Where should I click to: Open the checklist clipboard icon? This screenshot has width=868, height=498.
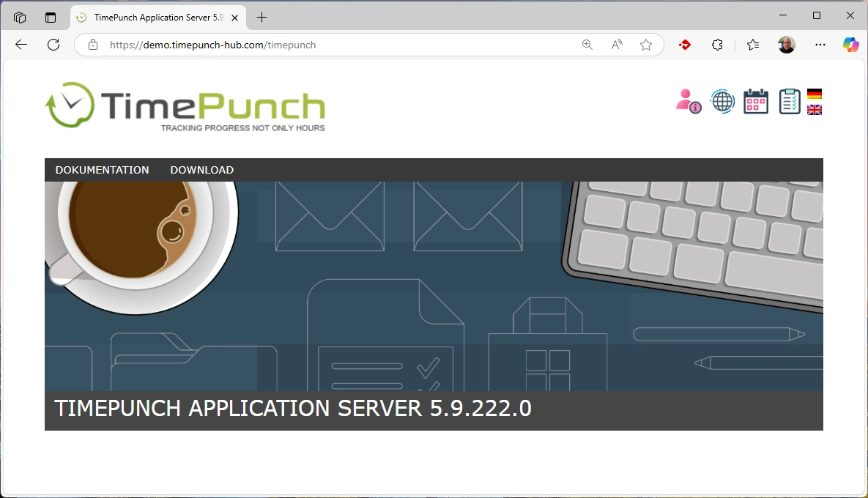(790, 101)
